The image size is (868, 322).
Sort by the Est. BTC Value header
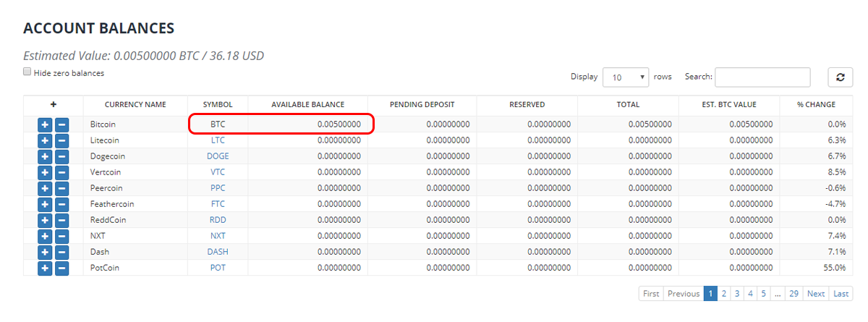coord(729,105)
